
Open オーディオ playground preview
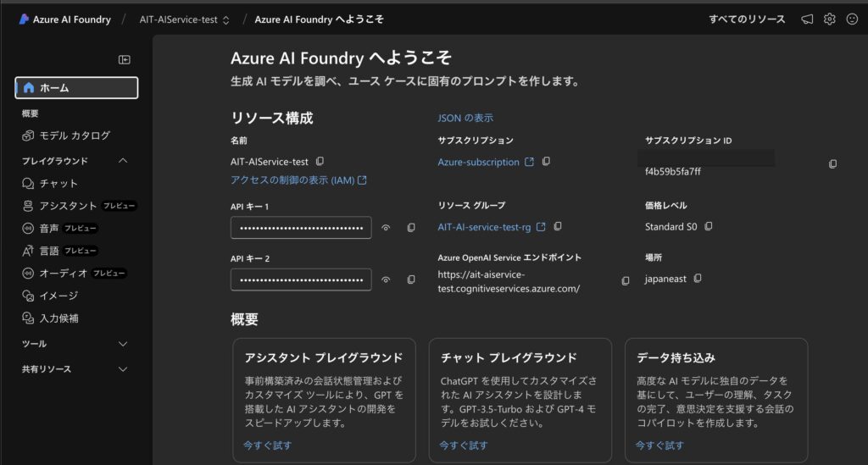pos(74,273)
